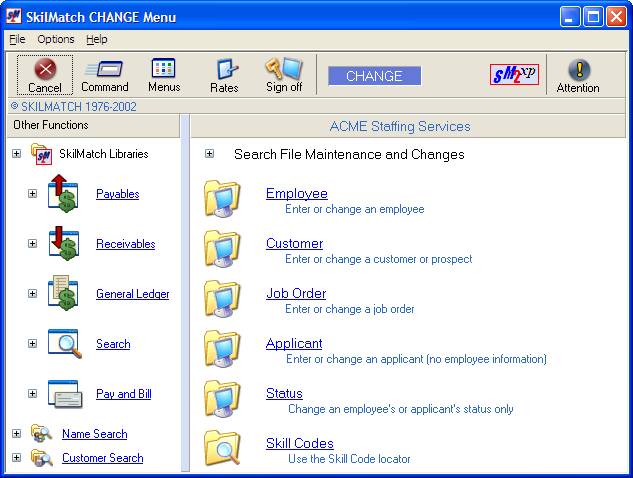Image resolution: width=633 pixels, height=478 pixels.
Task: Click 'Enter or change a customer or prospect'
Action: pyautogui.click(x=378, y=259)
